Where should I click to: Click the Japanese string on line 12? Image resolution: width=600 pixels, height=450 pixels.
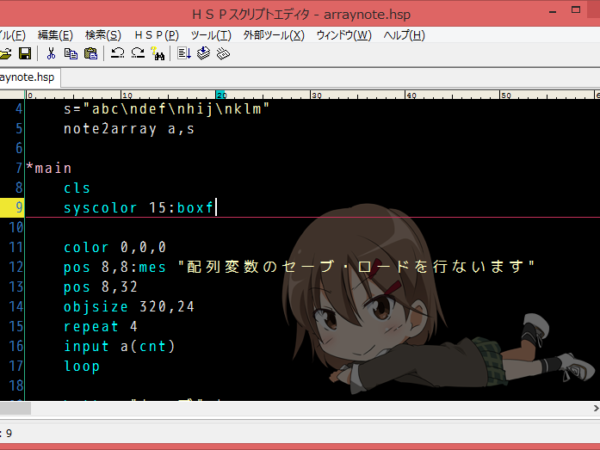356,267
